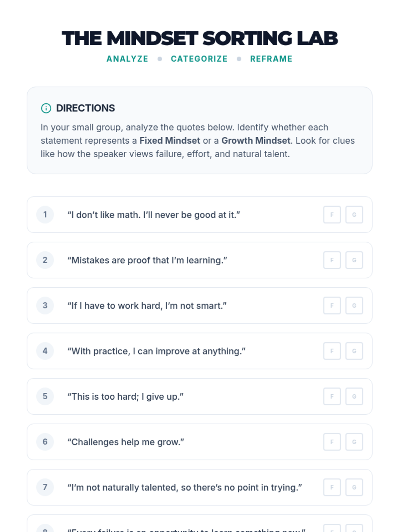Click the ANALYZE label

127,59
